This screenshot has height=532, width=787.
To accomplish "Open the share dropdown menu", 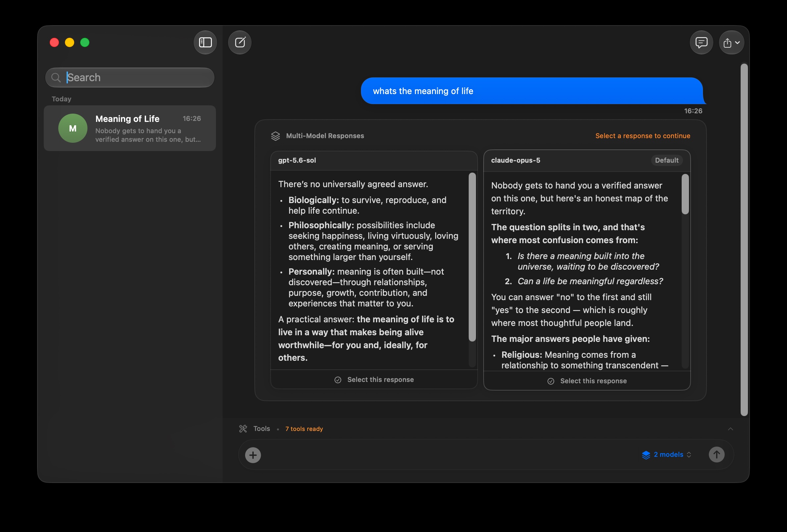I will pyautogui.click(x=731, y=42).
